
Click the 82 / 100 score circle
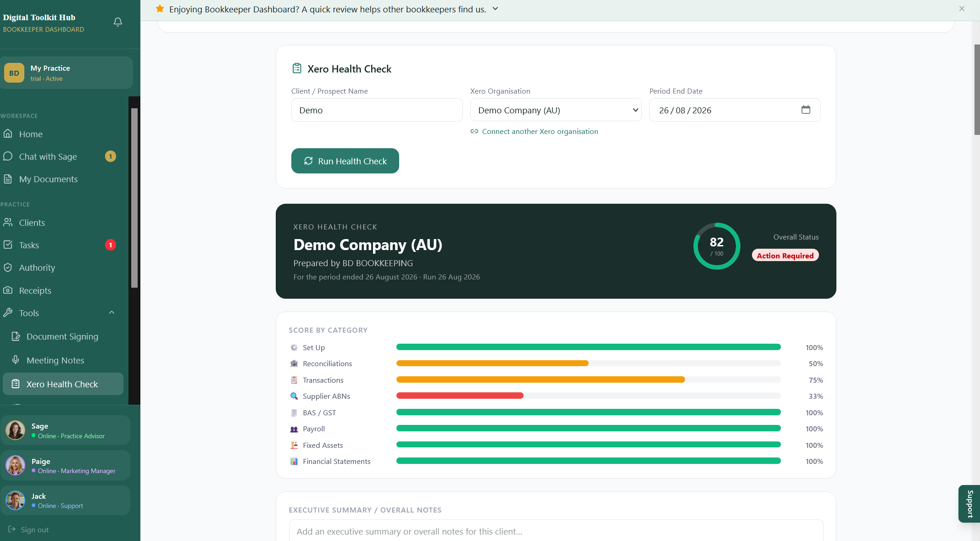(717, 246)
